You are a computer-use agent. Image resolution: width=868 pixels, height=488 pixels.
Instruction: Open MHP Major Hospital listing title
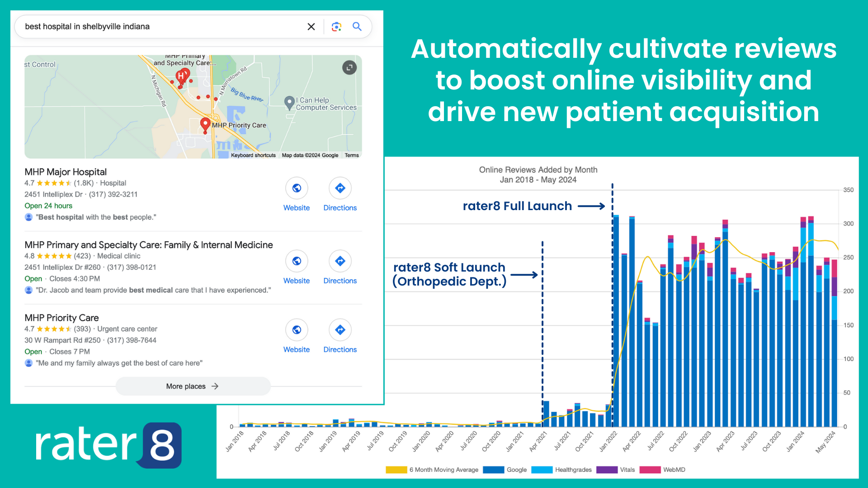(x=66, y=172)
